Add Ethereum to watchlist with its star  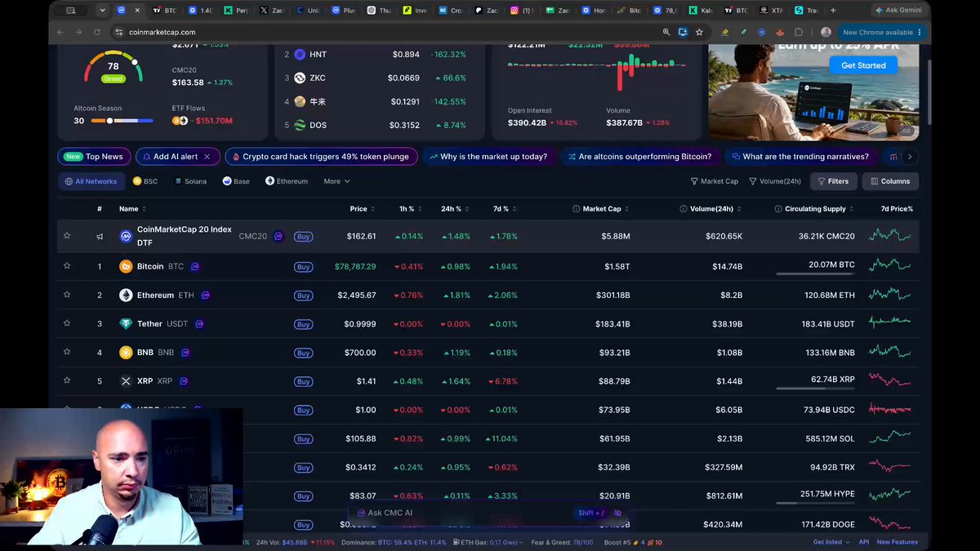coord(67,295)
